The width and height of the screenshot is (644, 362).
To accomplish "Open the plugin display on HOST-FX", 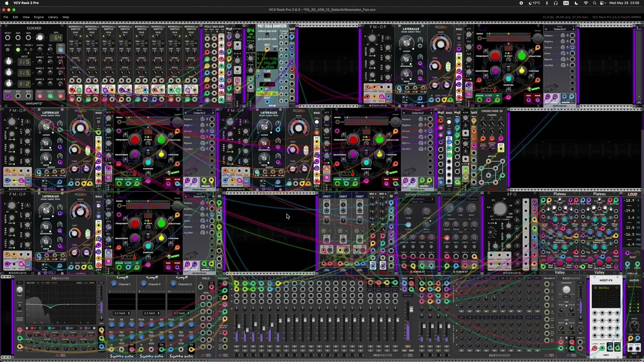I will 606,297.
